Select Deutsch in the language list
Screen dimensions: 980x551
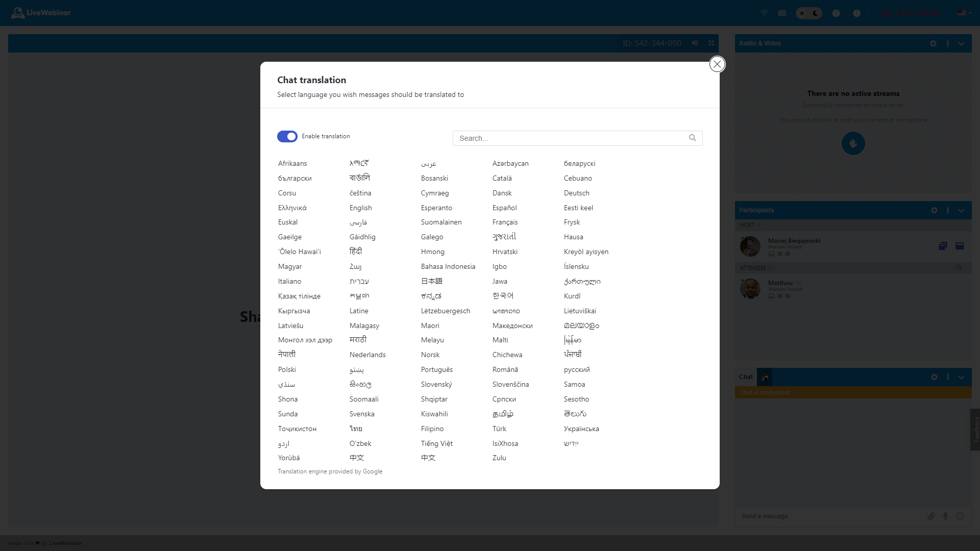point(576,193)
